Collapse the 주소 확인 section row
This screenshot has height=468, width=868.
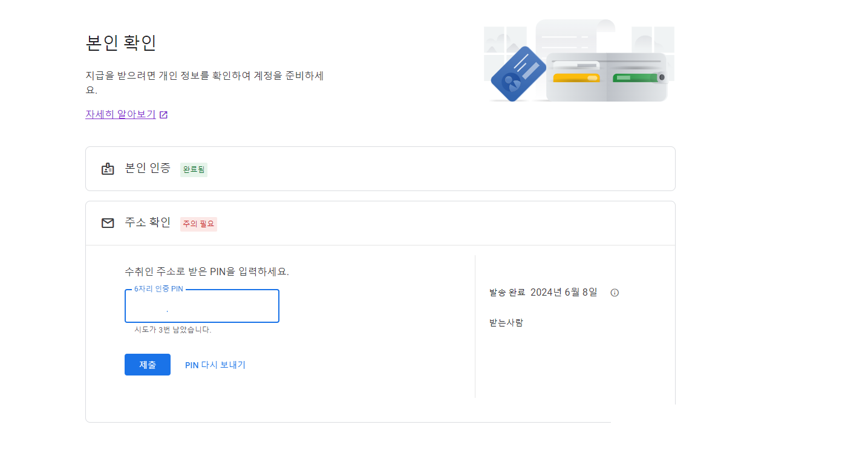(380, 223)
